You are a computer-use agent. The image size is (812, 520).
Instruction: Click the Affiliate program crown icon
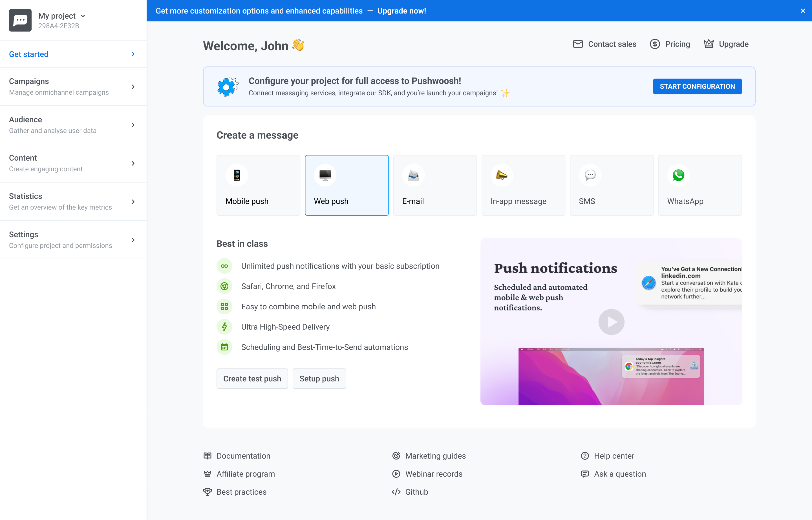pos(208,474)
